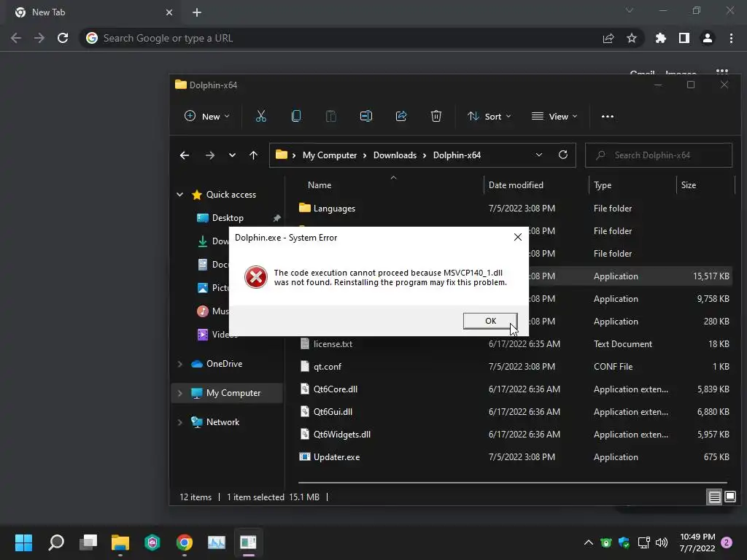This screenshot has width=747, height=560.
Task: Go back in File Explorer
Action: point(185,155)
